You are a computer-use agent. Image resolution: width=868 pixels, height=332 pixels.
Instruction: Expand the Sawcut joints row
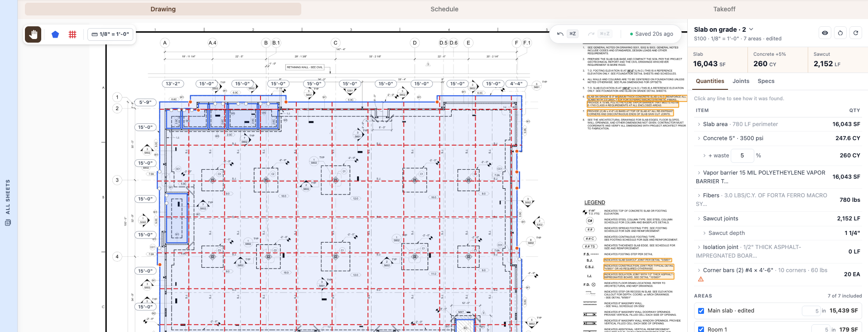pos(778,219)
